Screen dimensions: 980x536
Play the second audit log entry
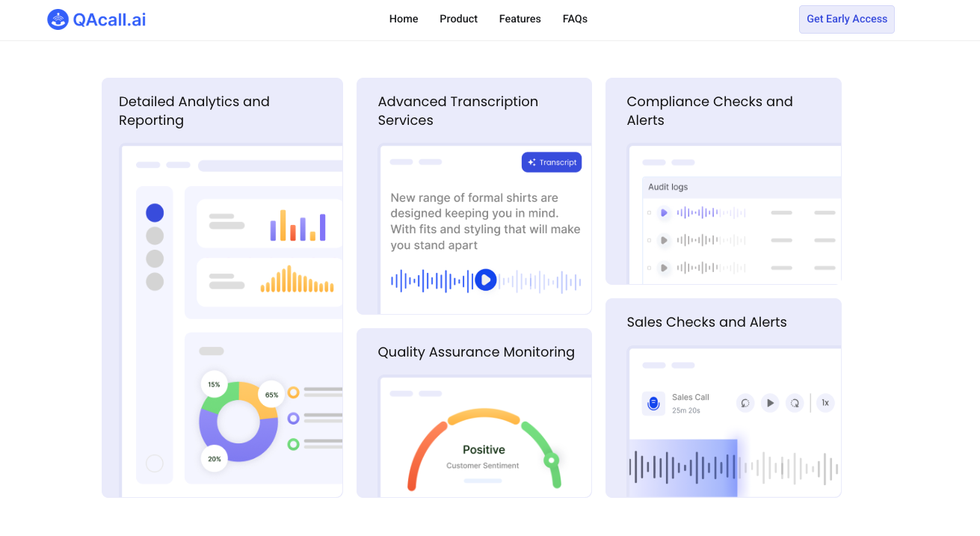[x=664, y=241]
